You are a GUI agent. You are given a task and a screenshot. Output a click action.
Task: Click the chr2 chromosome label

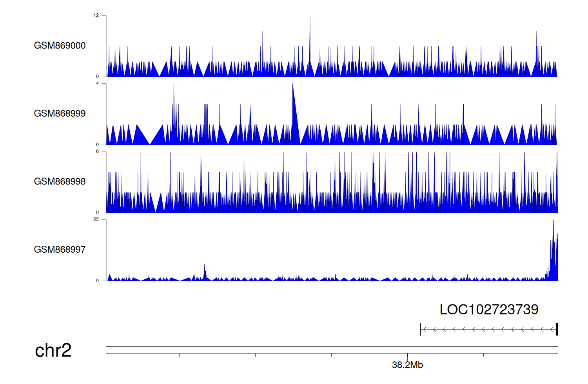[53, 350]
